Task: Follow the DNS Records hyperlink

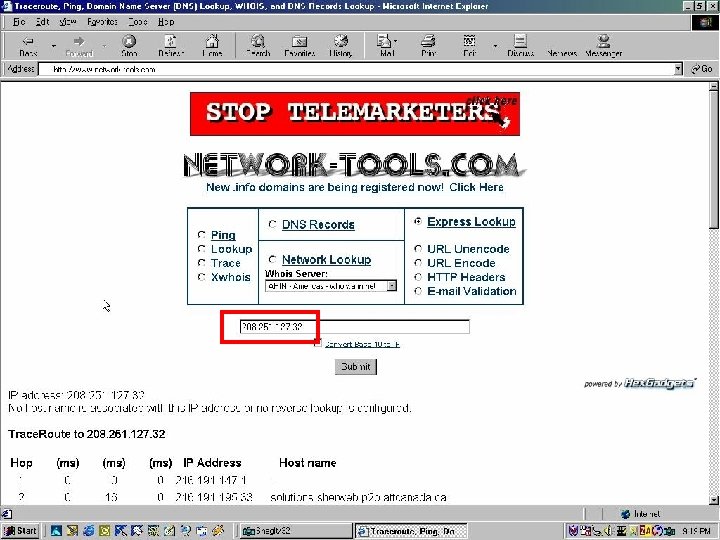Action: coord(318,225)
